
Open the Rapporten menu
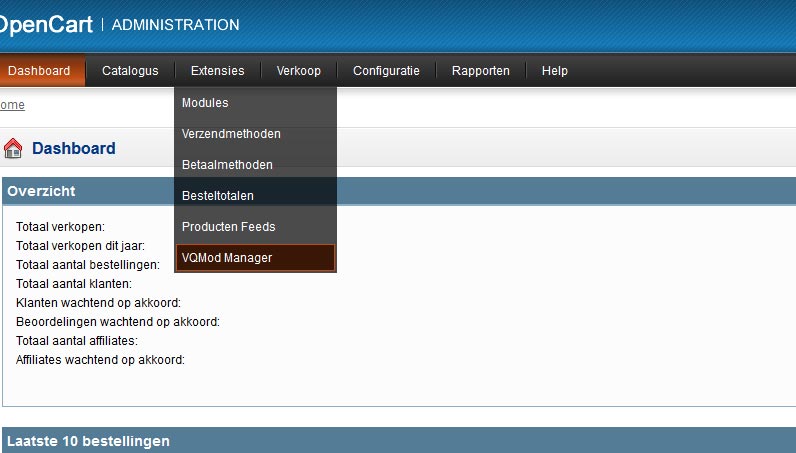pyautogui.click(x=481, y=71)
